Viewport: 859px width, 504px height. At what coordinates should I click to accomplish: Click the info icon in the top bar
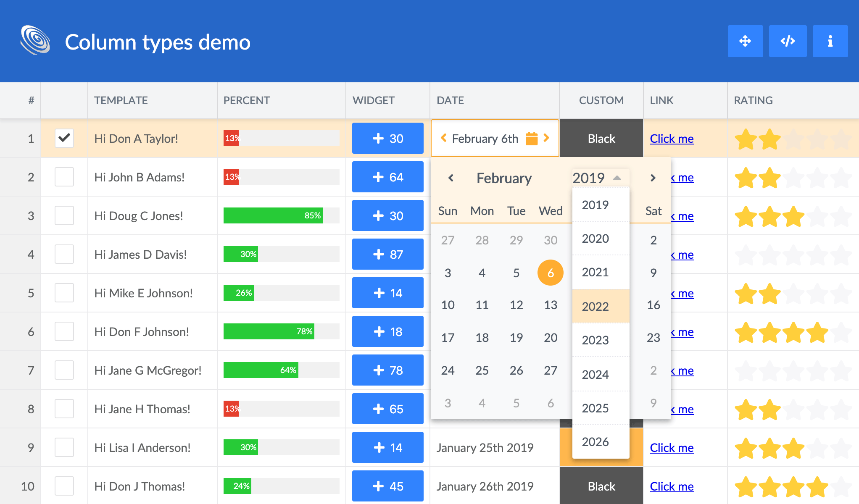point(830,41)
